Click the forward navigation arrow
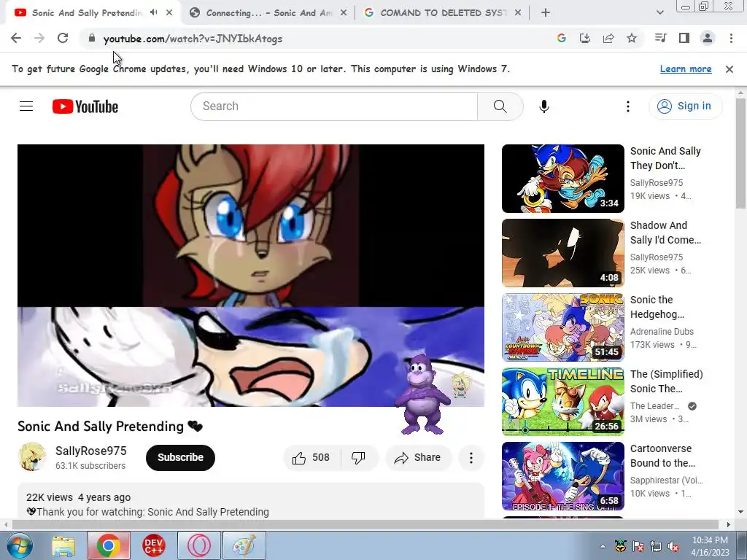 pyautogui.click(x=39, y=38)
